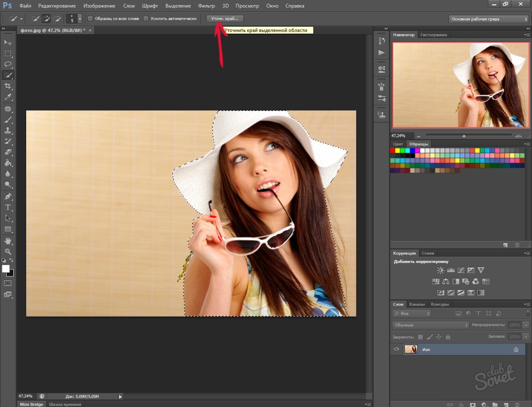Viewport: 532px width, 407px height.
Task: Hide the Фон layer with eye icon
Action: [397, 349]
